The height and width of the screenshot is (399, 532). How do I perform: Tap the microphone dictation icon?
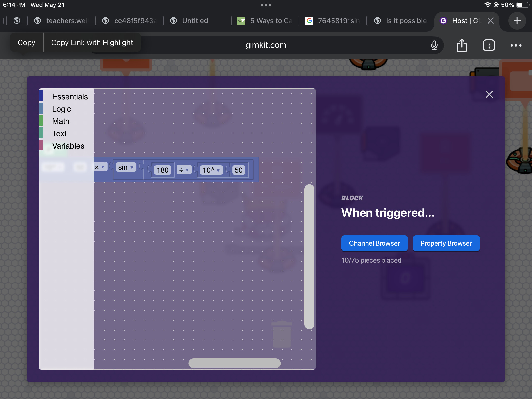click(x=434, y=45)
